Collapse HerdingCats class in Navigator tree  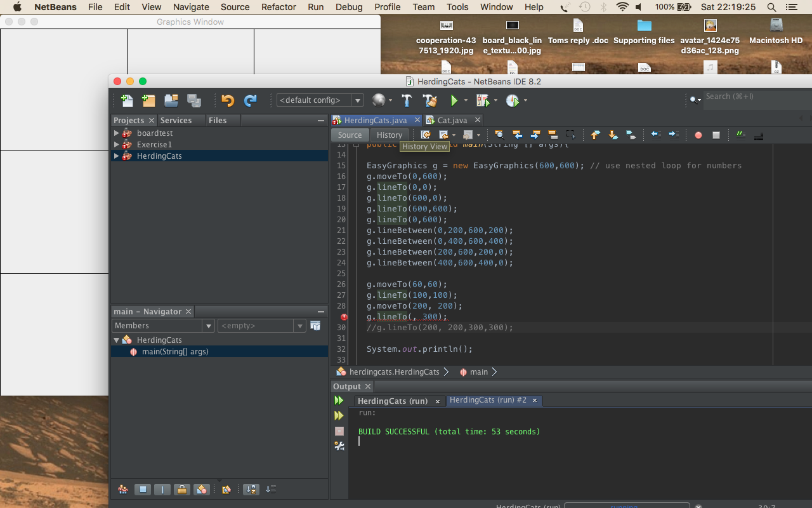[x=116, y=340]
